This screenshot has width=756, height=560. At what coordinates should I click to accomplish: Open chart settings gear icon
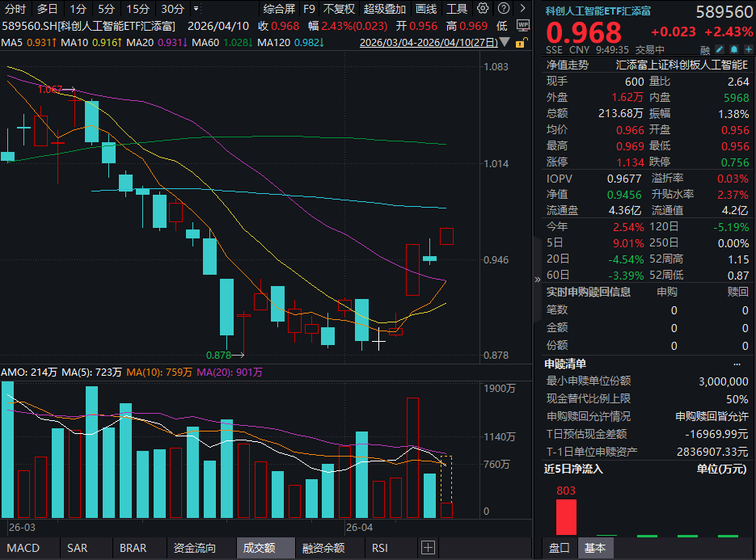[x=483, y=9]
